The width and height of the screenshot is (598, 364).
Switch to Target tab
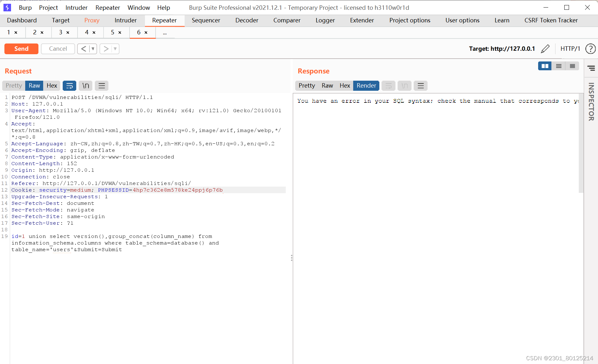60,20
